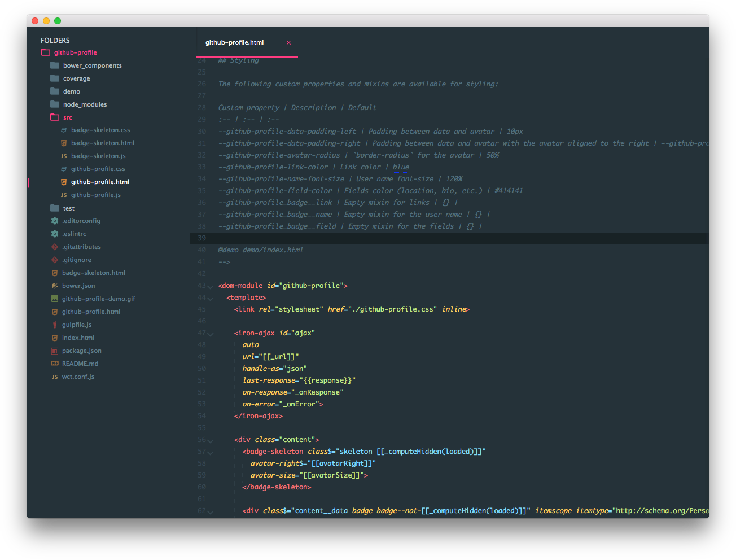Fold the iron-ajax block at line 47
736x560 pixels.
coord(211,334)
